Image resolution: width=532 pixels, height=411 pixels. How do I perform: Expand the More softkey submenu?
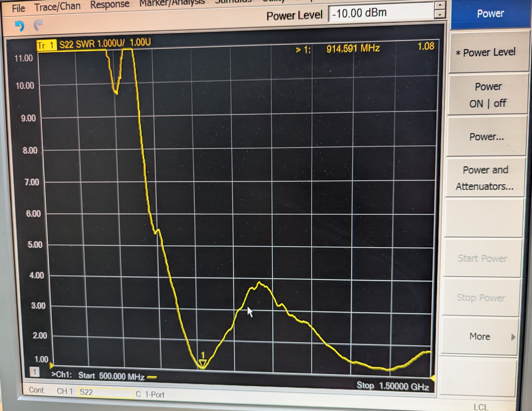tap(480, 336)
